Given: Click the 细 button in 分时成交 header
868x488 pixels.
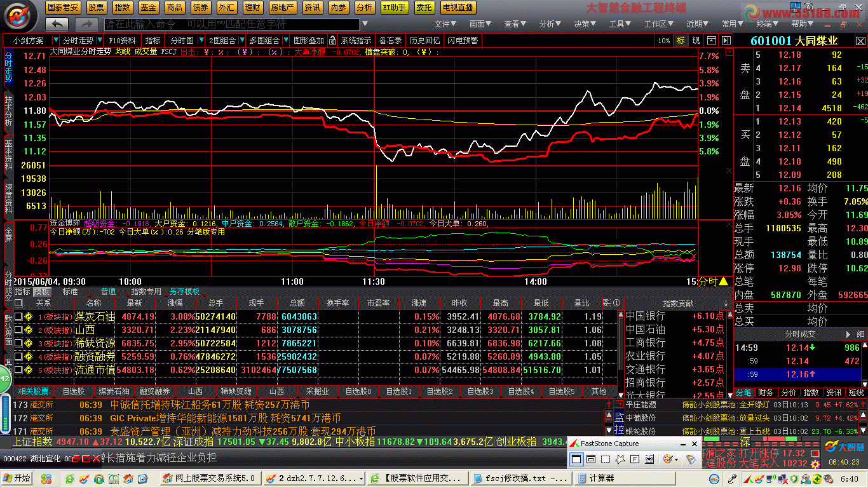Looking at the screenshot, I should coord(860,334).
